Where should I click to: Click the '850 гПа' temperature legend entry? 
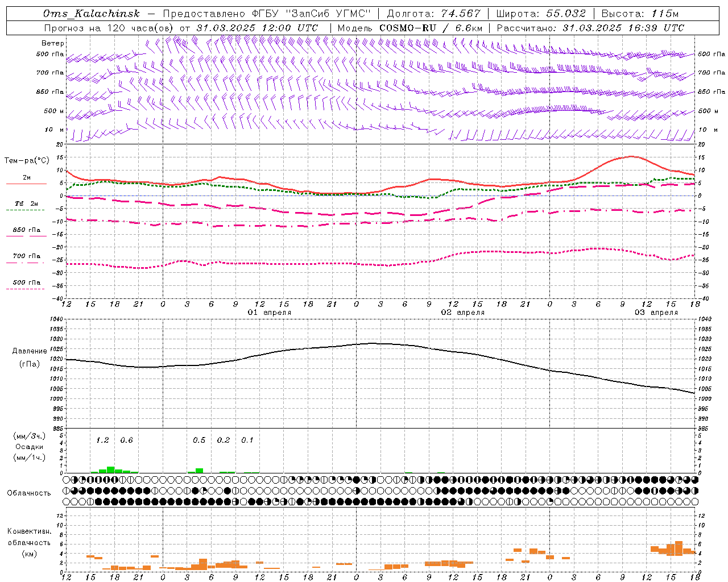[x=27, y=230]
